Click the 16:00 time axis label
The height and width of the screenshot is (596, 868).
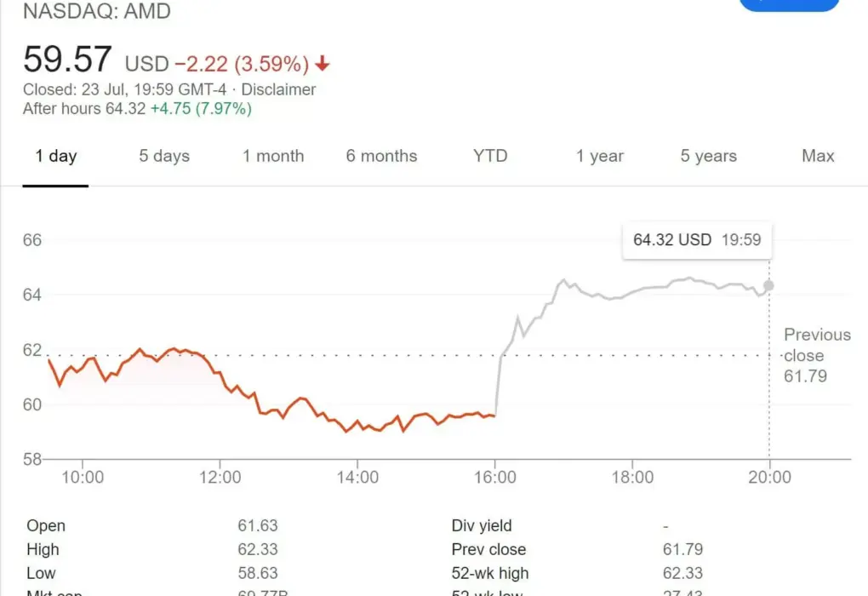coord(495,477)
